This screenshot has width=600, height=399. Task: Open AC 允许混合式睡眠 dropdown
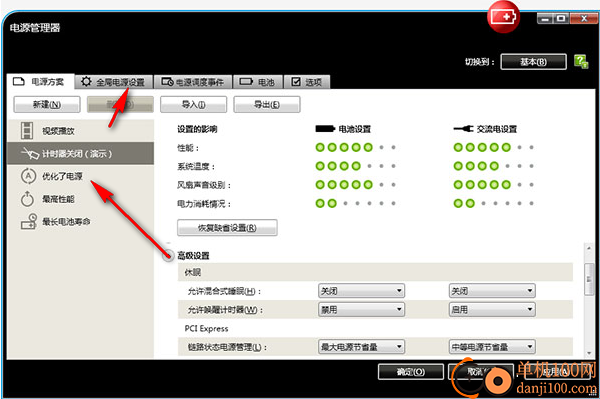point(492,291)
